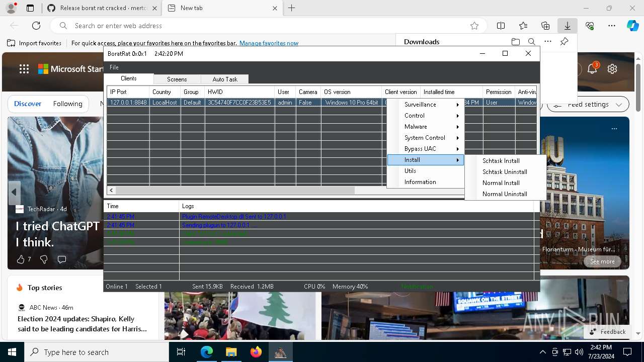
Task: Switch to the Screens tab
Action: pos(177,79)
